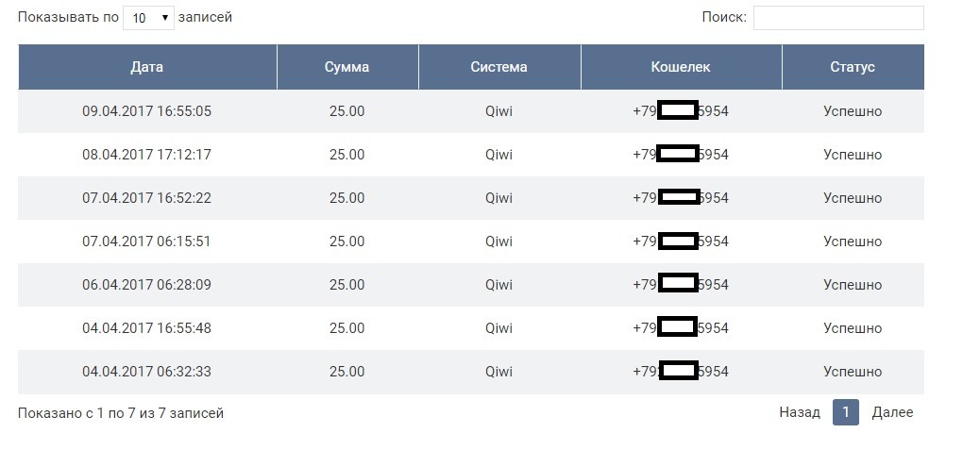Click the Поиск search input field
Viewport: 980px width, 450px height.
tap(837, 18)
